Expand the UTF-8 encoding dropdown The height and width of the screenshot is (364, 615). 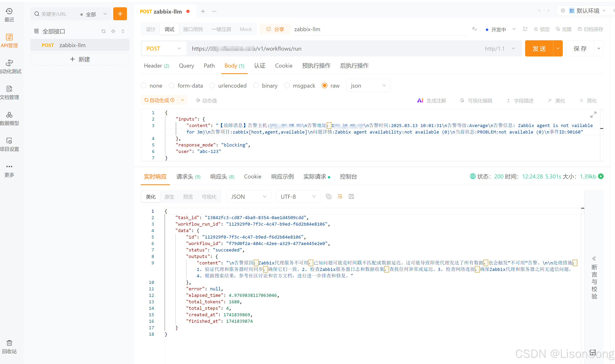tap(298, 197)
